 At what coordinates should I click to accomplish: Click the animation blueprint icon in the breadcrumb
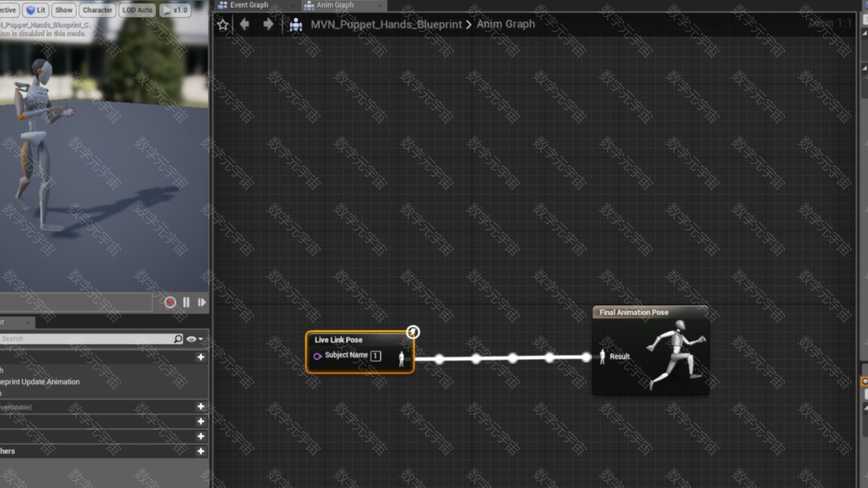click(296, 24)
